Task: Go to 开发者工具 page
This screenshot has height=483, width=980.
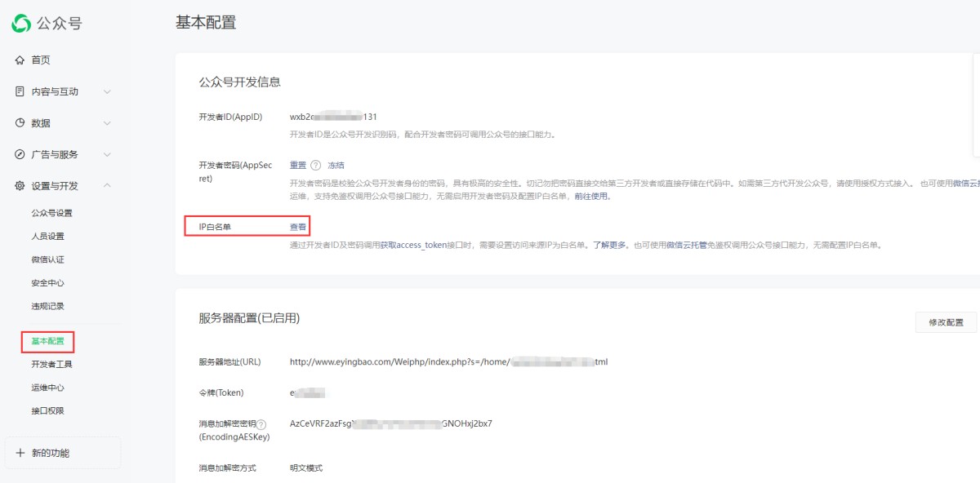Action: tap(51, 365)
